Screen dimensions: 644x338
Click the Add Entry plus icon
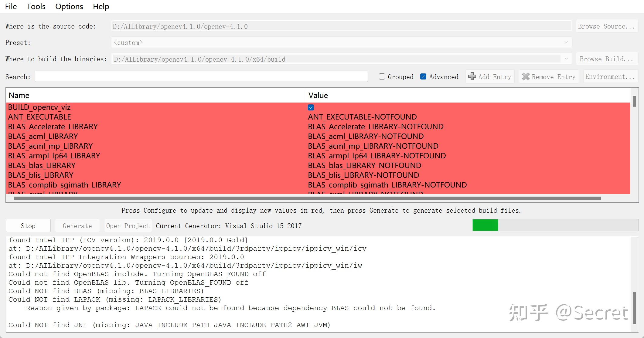click(472, 76)
